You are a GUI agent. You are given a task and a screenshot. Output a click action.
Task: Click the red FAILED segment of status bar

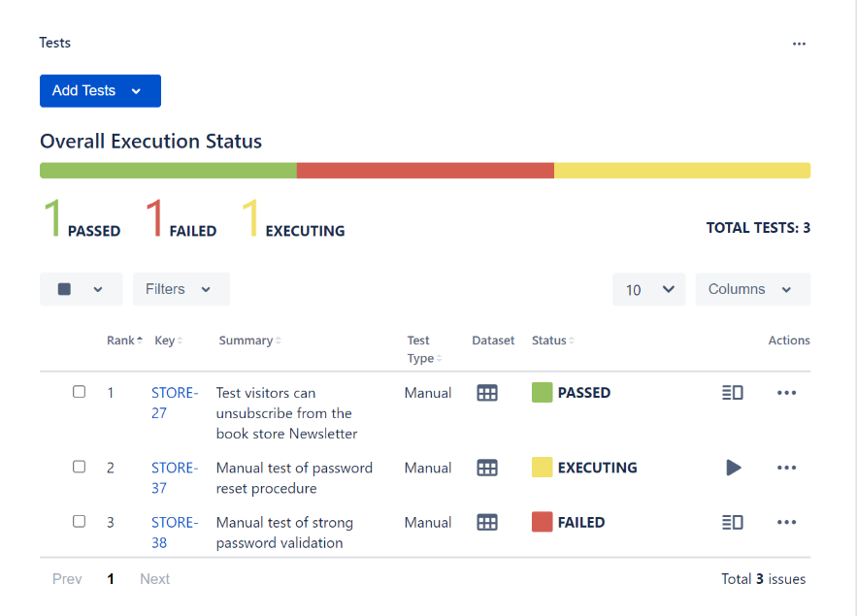pos(425,170)
